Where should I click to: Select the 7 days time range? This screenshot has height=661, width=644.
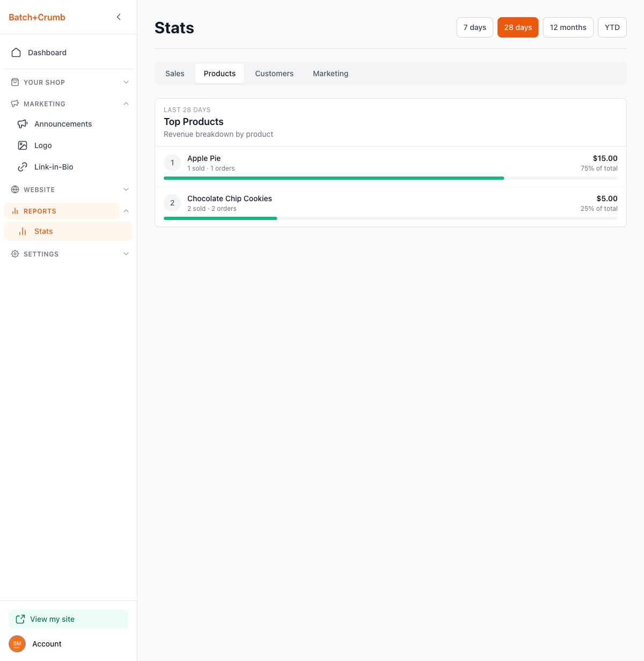[x=474, y=27]
